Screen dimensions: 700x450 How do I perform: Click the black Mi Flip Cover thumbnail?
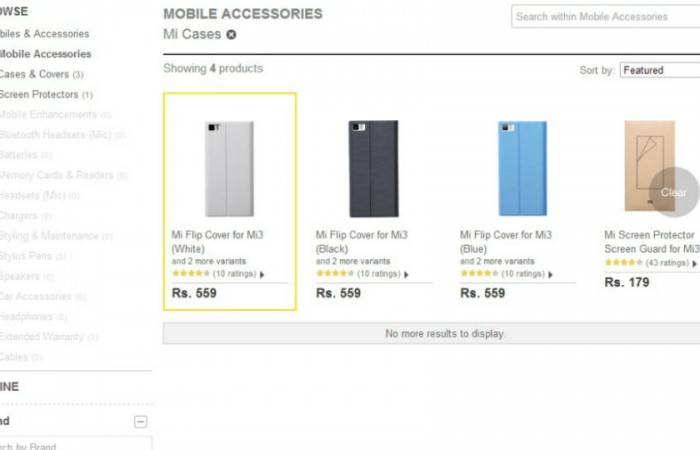(373, 167)
